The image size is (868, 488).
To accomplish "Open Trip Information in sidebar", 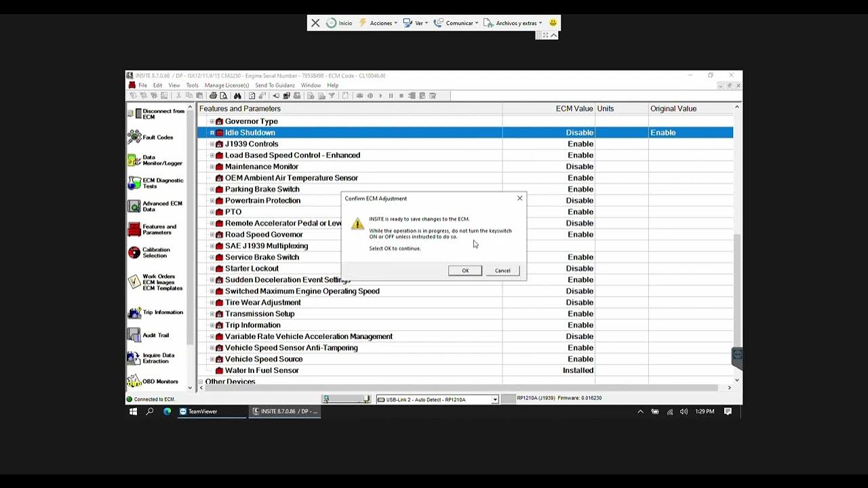I will click(155, 312).
